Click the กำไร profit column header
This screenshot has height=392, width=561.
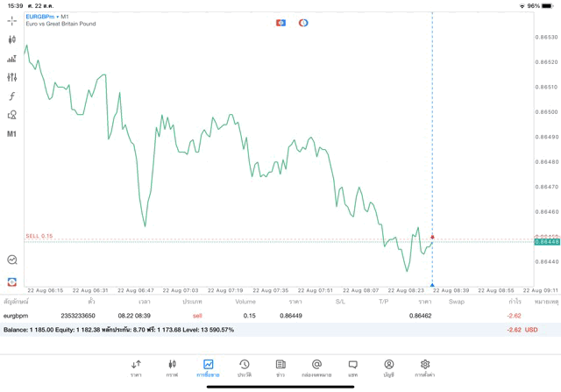pos(515,302)
